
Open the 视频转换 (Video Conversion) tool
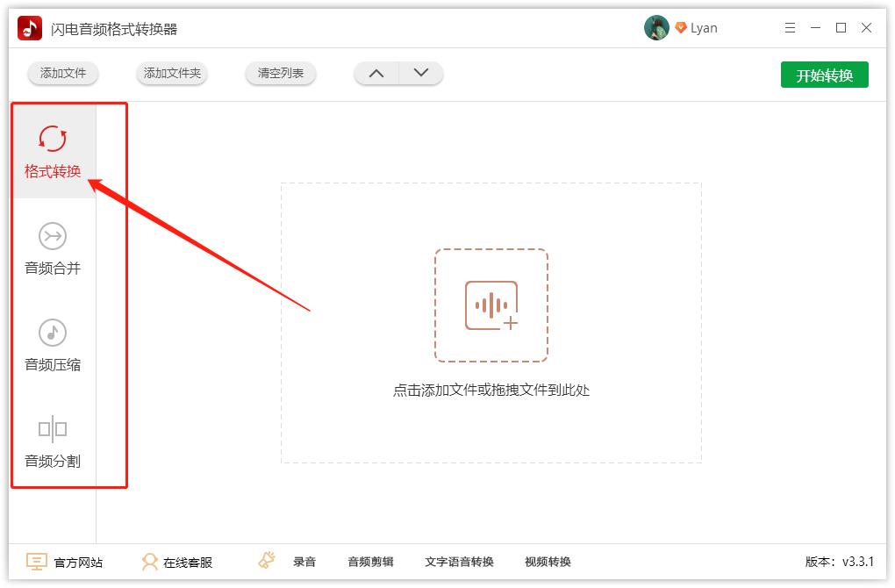click(x=550, y=561)
